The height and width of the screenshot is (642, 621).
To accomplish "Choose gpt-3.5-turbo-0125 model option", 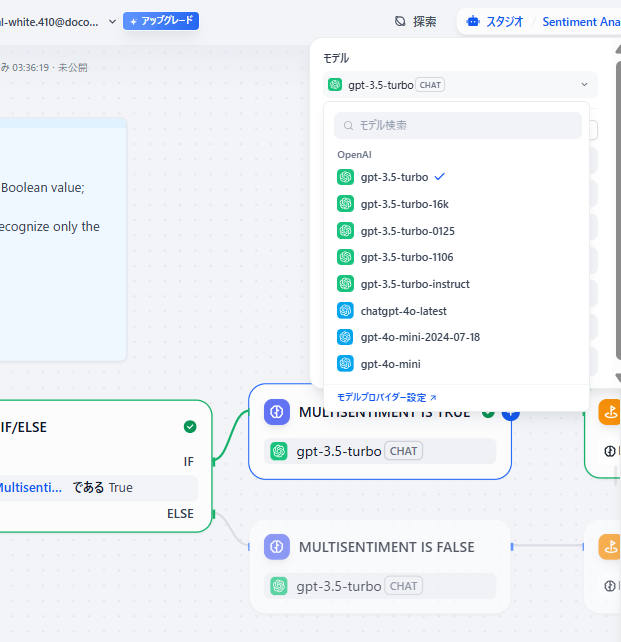I will point(407,231).
